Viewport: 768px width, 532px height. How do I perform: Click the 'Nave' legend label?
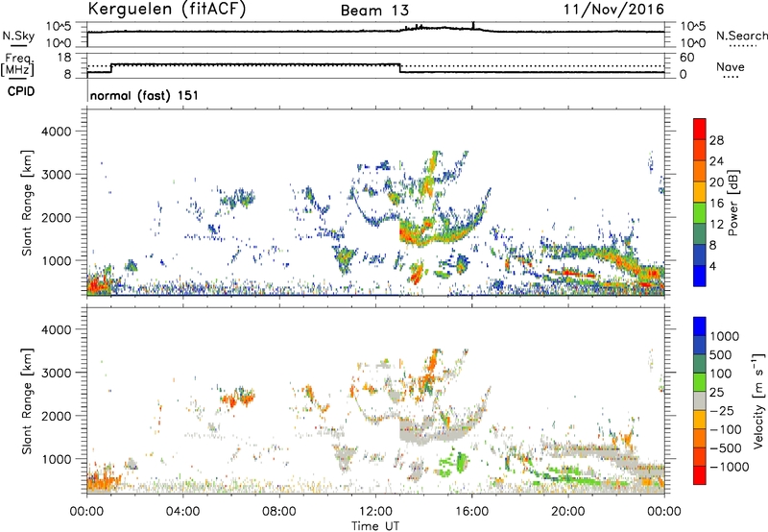pyautogui.click(x=731, y=67)
